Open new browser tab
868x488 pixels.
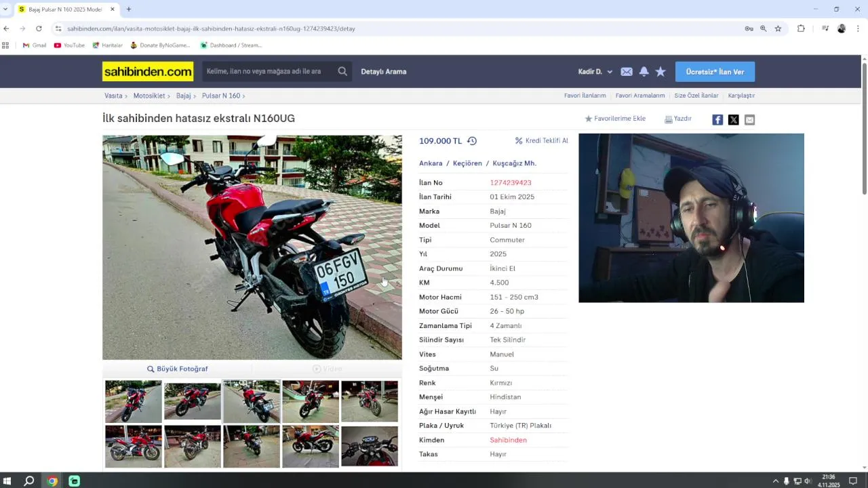click(x=129, y=9)
